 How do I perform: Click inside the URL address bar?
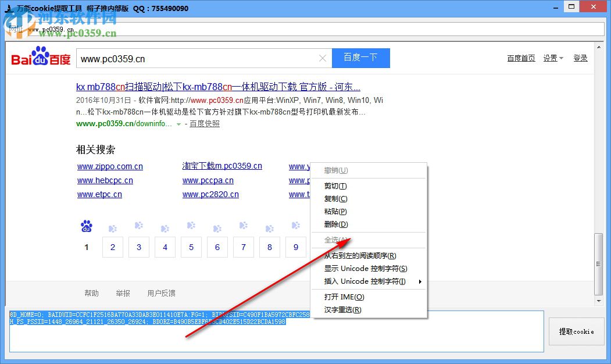(291, 27)
